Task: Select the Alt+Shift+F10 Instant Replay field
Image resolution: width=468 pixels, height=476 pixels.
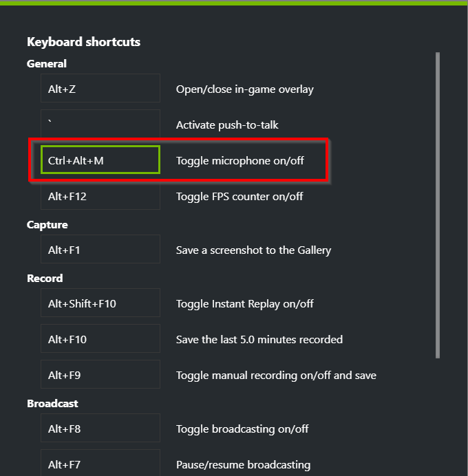Action: [x=100, y=303]
